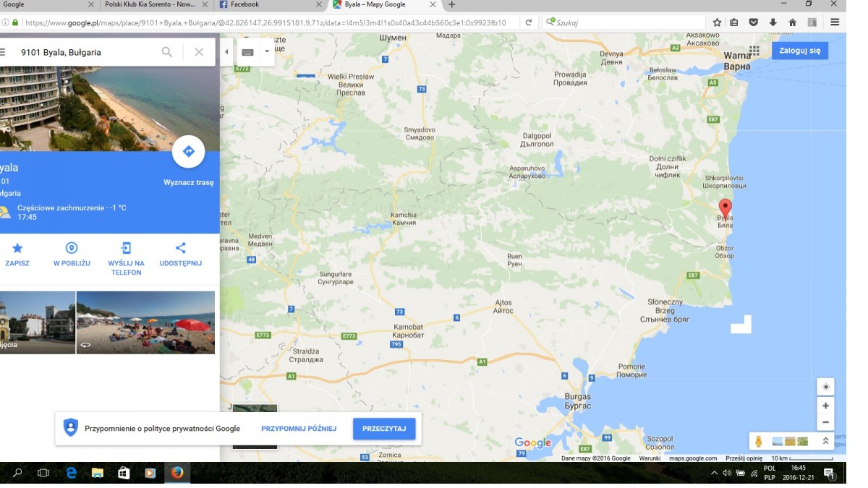Sign in with the Zaloguj się button
This screenshot has height=488, width=868.
click(x=800, y=51)
